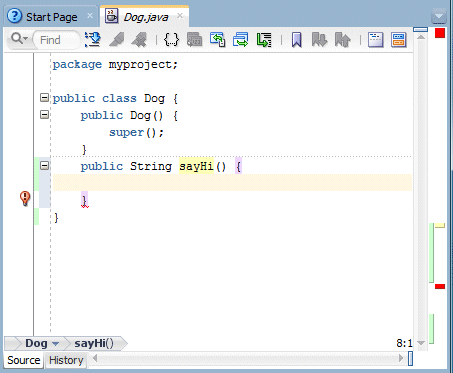Click the error marker in the gutter
The width and height of the screenshot is (453, 373).
coord(25,198)
